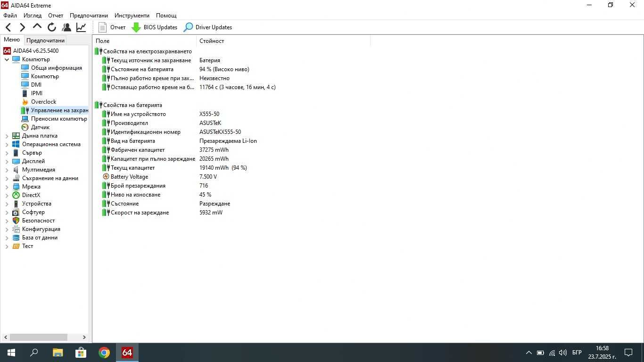Select the Фабричен капацитет row

[x=165, y=150]
